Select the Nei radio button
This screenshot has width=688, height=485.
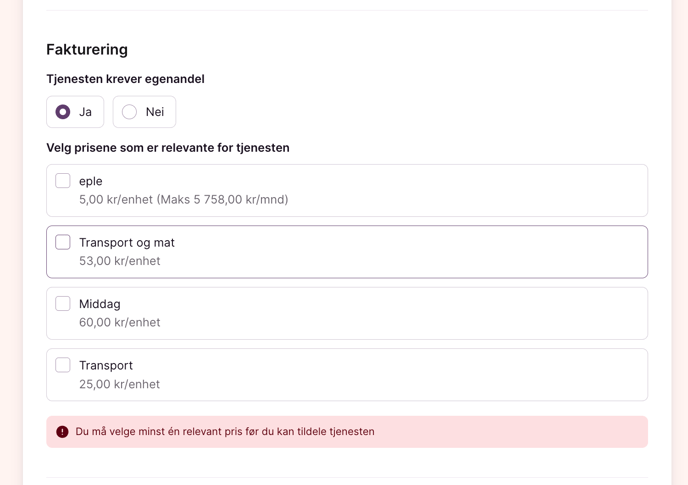pos(129,112)
